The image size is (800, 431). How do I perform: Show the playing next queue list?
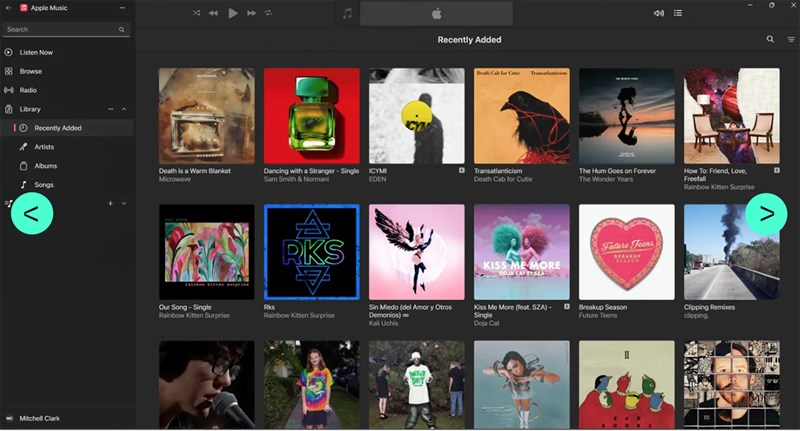coord(678,13)
